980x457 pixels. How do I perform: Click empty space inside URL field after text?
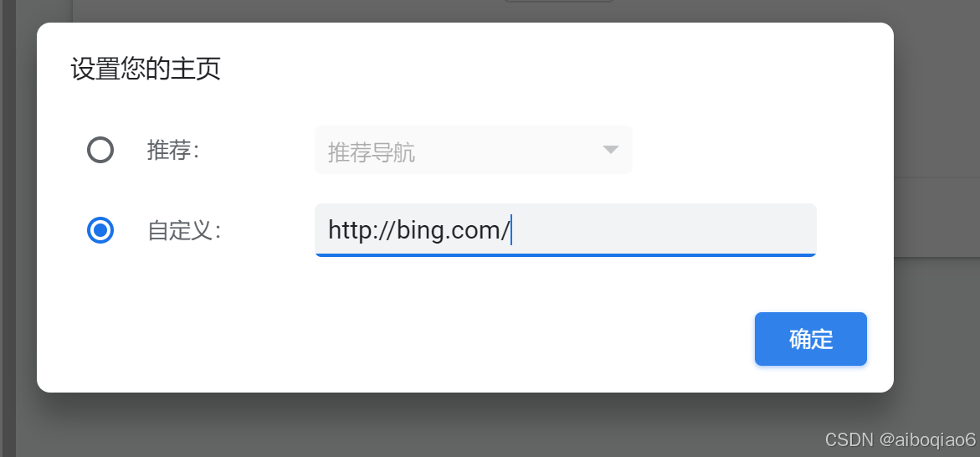tap(663, 230)
